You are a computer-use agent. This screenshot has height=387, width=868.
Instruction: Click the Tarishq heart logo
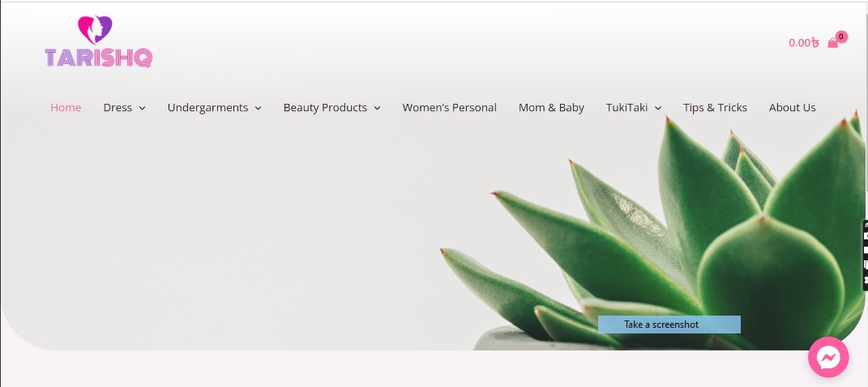click(99, 41)
